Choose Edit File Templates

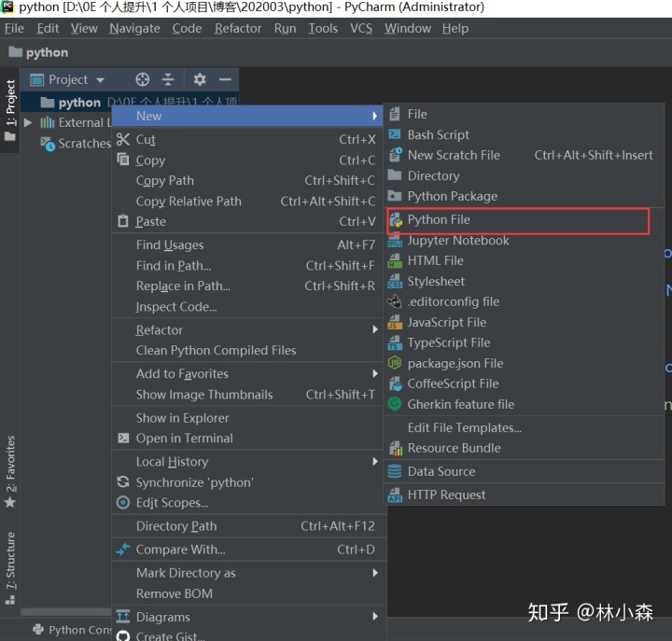pos(525,427)
